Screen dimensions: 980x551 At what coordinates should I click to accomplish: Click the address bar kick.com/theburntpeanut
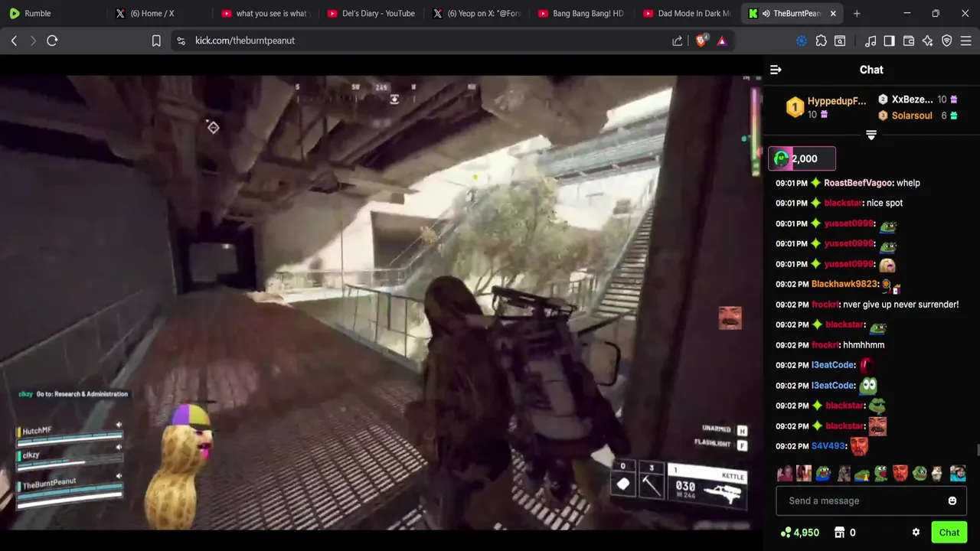tap(245, 41)
